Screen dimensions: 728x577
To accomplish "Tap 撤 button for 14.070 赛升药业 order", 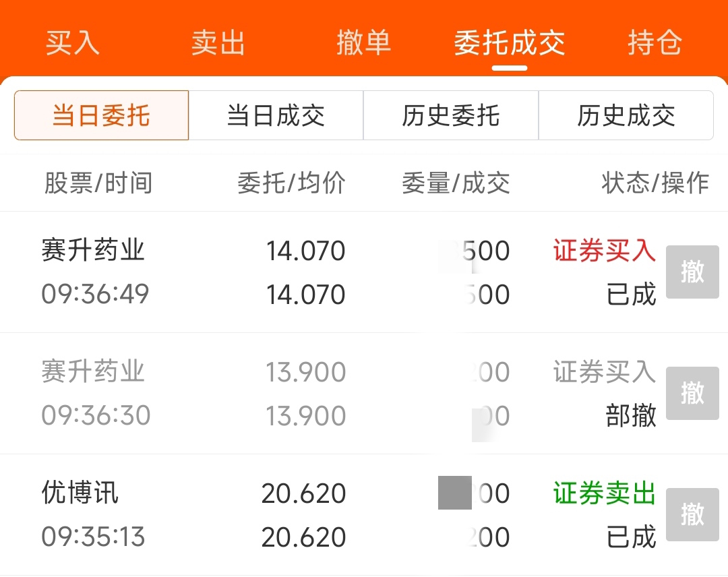I will click(692, 272).
